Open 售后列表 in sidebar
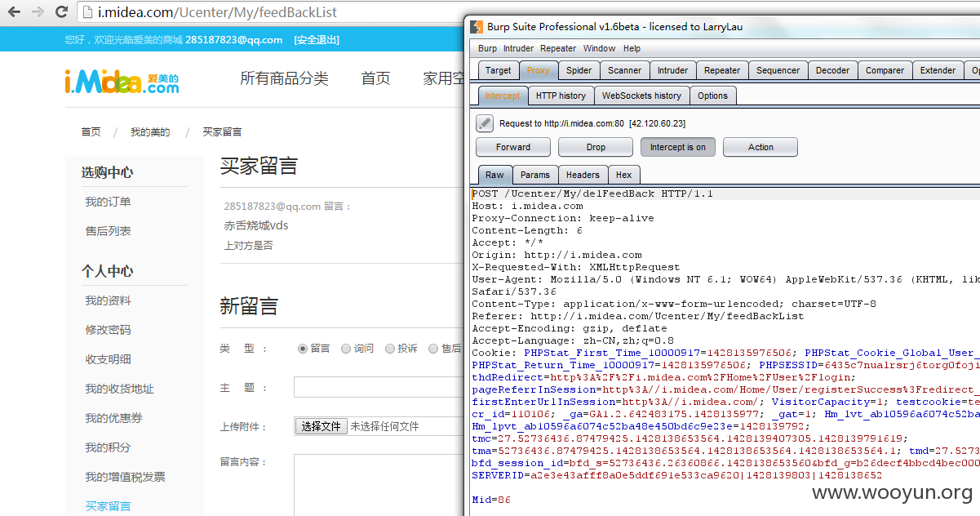Screen dimensions: 980x516 coord(108,231)
